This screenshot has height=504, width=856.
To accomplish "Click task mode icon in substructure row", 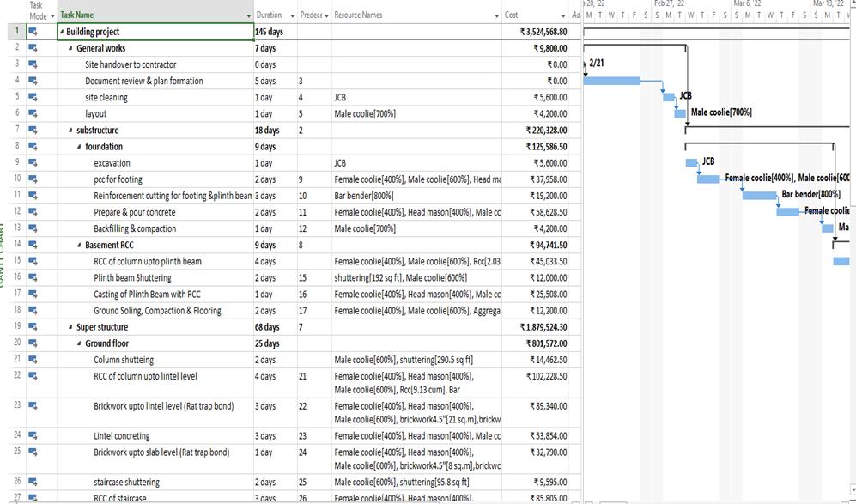I will click(x=33, y=130).
